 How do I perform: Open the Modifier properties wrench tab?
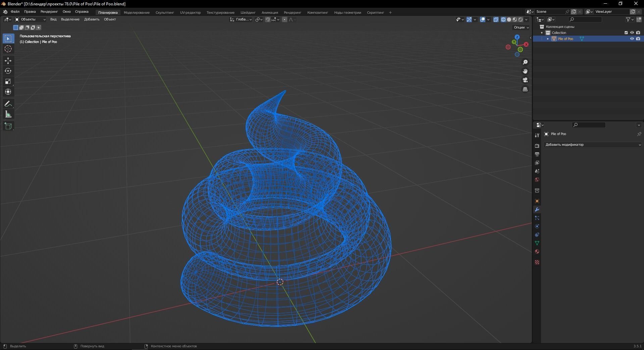coord(537,209)
